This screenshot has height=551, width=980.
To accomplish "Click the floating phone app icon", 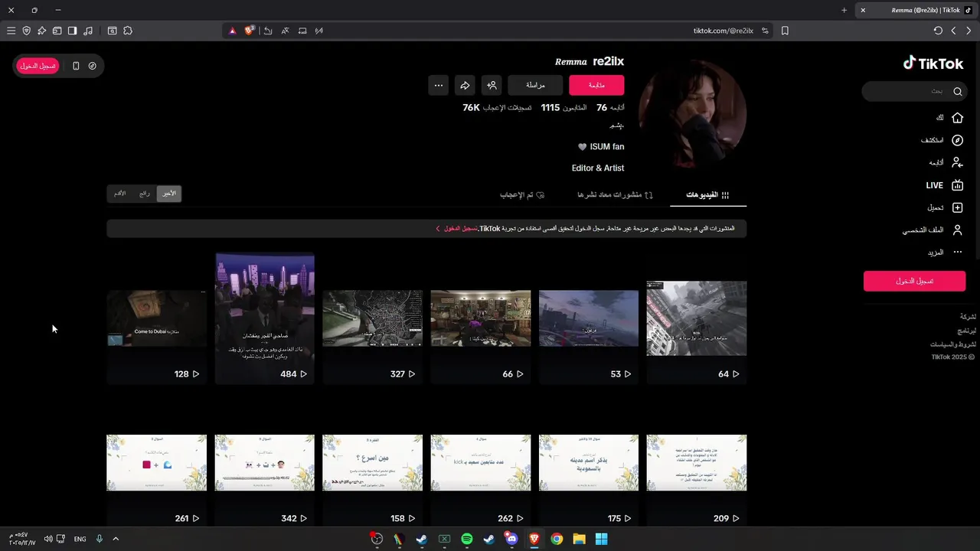I will (76, 66).
